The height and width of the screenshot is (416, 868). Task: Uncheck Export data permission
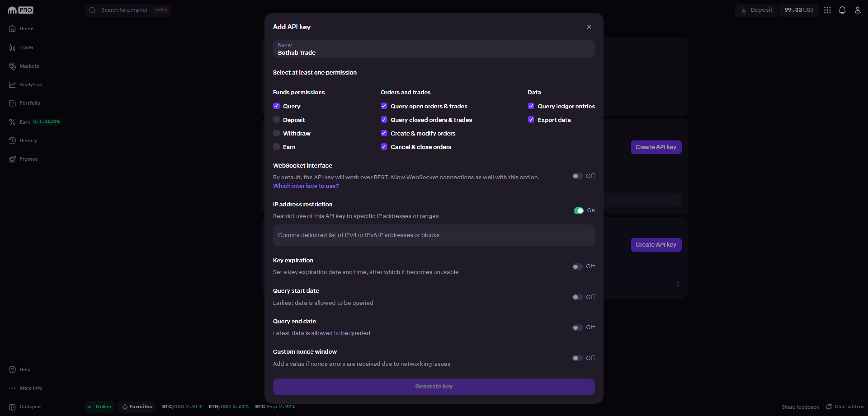[x=531, y=120]
